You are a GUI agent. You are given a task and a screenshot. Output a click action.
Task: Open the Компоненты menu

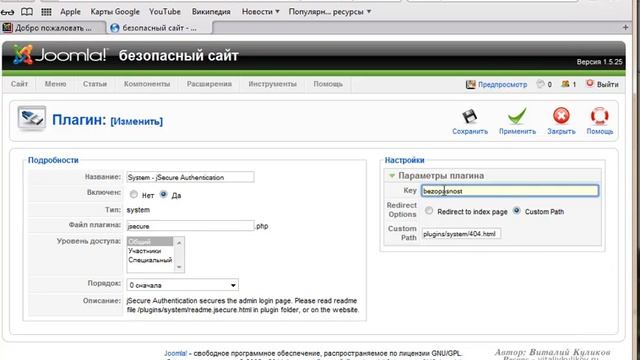tap(147, 84)
